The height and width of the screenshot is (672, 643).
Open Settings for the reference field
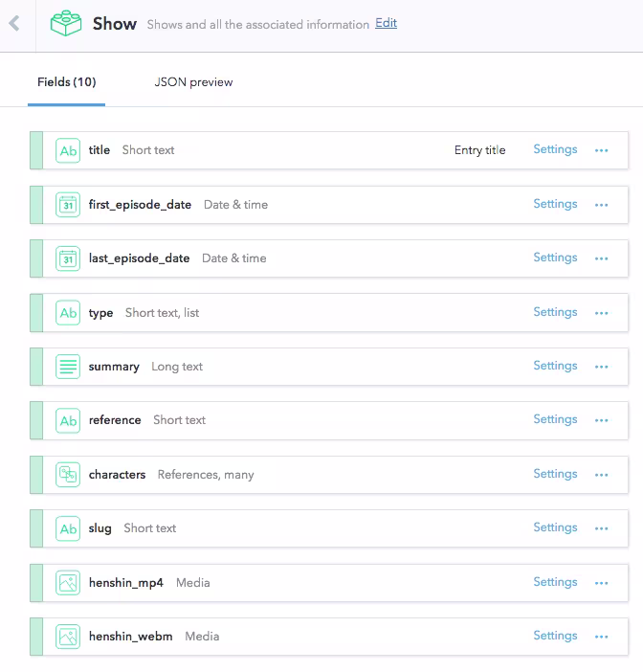click(x=555, y=419)
